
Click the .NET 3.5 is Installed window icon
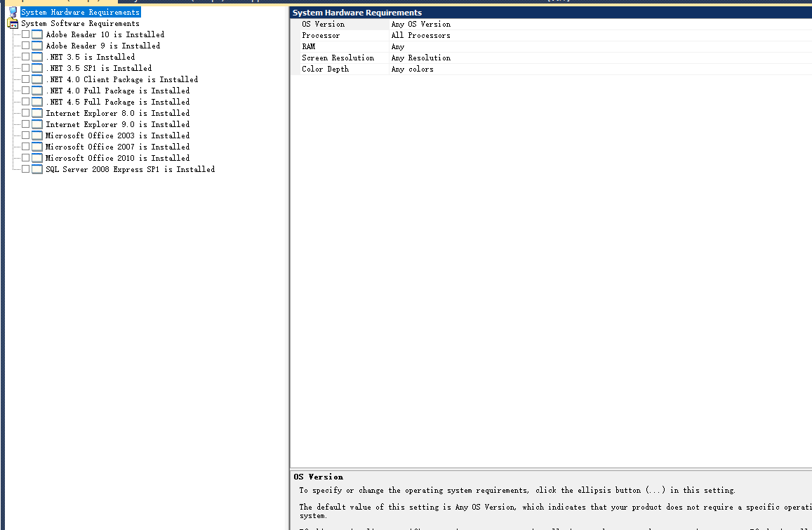tap(36, 57)
